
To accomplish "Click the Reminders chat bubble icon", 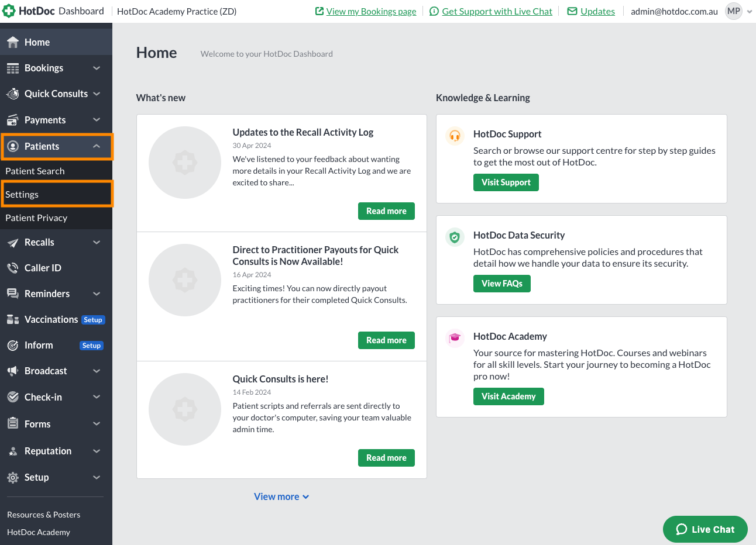I will coord(13,294).
